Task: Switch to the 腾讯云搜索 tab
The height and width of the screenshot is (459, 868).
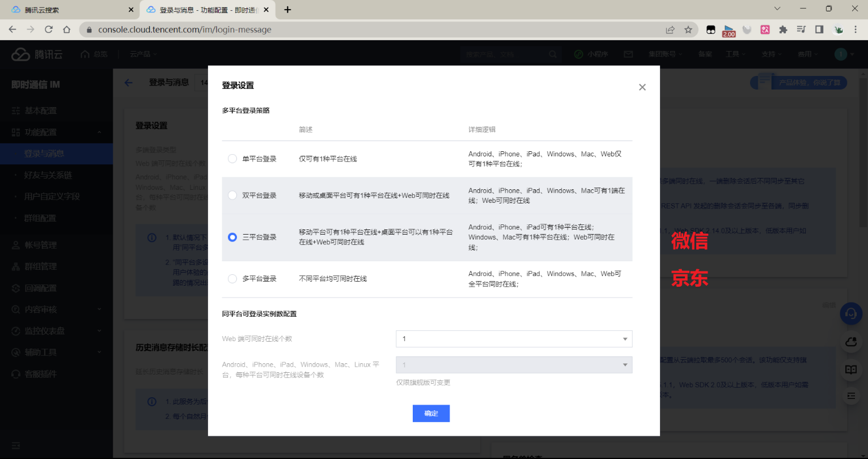Action: click(68, 10)
